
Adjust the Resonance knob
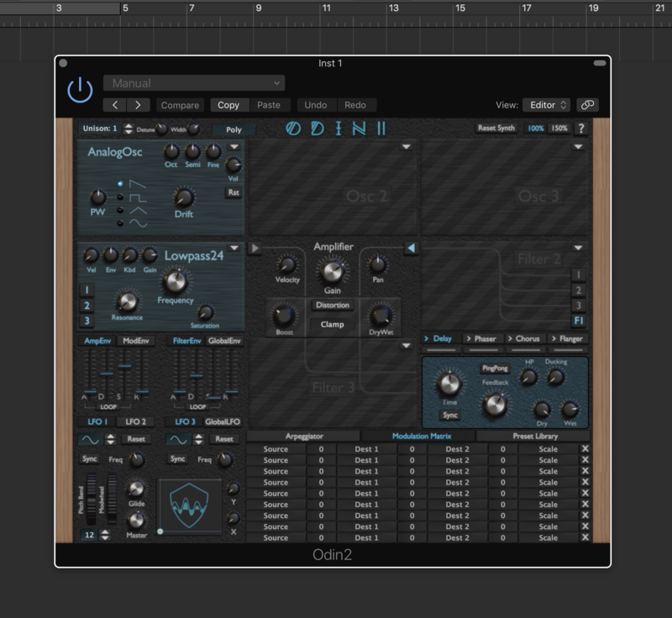tap(127, 301)
